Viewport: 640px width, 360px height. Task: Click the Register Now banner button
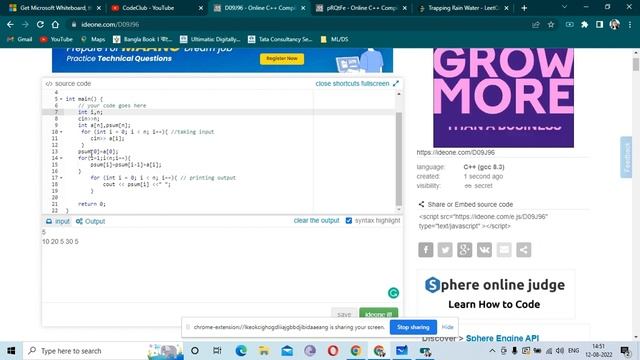pos(282,59)
